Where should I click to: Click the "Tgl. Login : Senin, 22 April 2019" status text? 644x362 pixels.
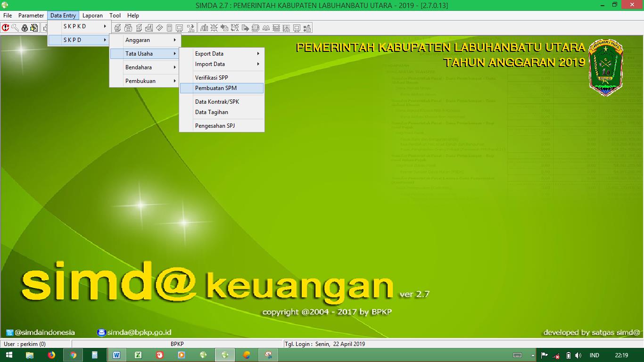click(x=325, y=344)
